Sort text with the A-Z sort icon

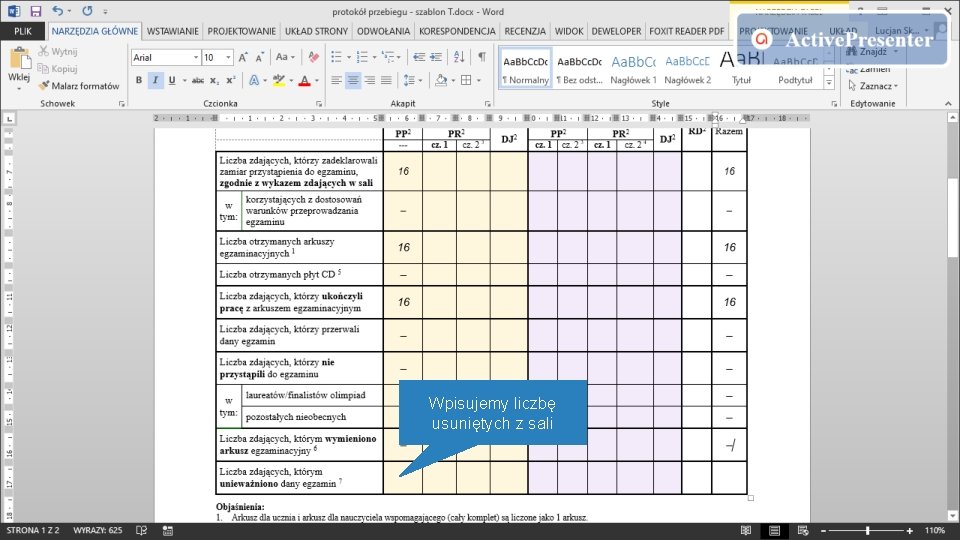[459, 58]
